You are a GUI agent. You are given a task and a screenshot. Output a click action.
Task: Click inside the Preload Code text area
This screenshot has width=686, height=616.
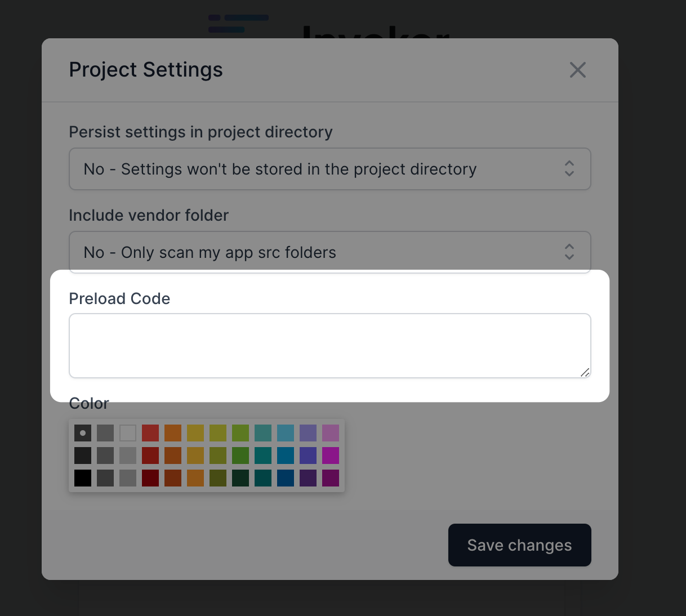(x=329, y=345)
